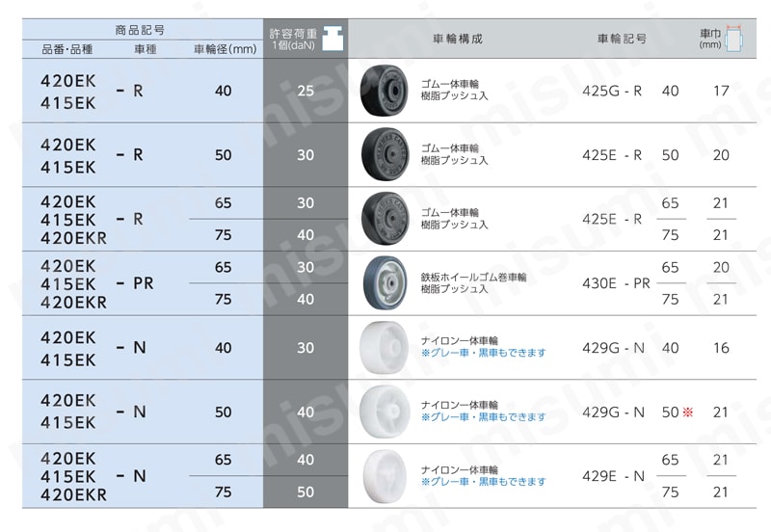
Task: Click the 品番・品種 sub-header
Action: point(67,49)
